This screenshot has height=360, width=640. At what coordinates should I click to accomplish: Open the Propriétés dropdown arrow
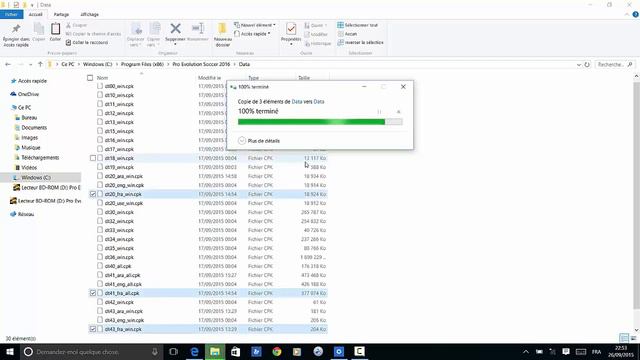pos(291,44)
